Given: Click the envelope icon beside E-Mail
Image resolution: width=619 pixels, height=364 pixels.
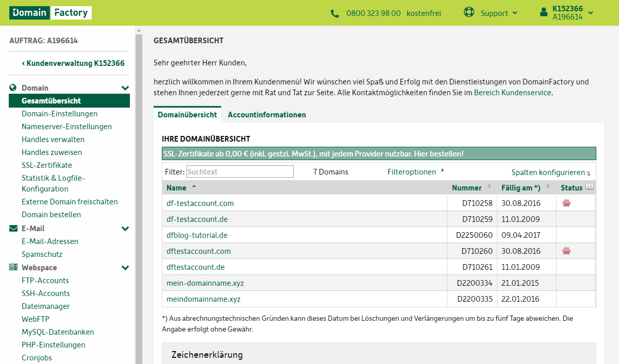Looking at the screenshot, I should (13, 229).
